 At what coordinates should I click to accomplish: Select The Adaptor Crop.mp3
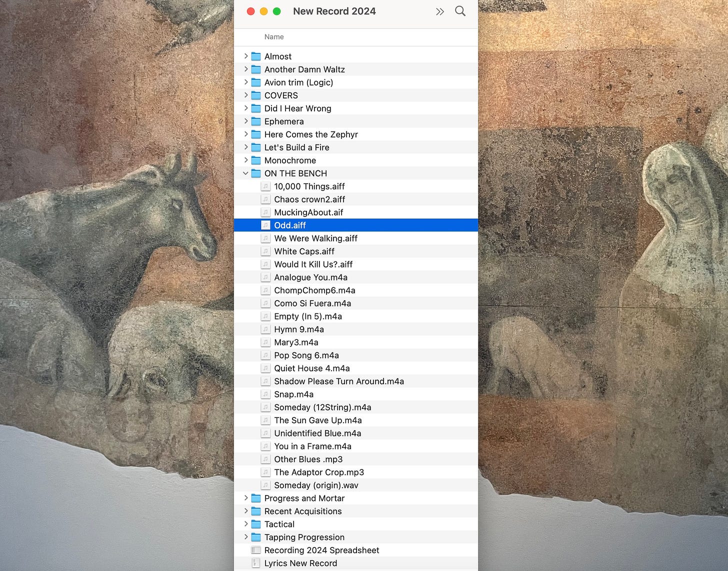coord(356,472)
